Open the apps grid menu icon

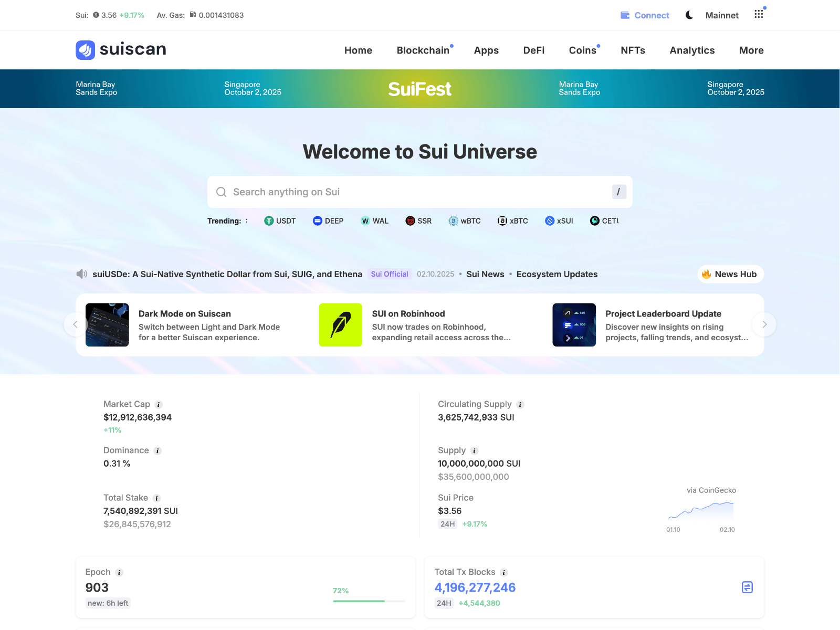[759, 14]
